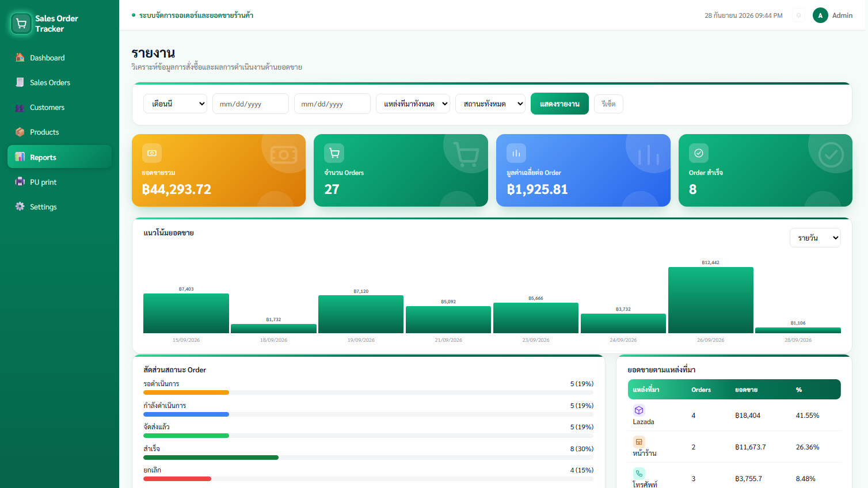Click the โทรศัพท์ phone icon in source table

[x=639, y=474]
